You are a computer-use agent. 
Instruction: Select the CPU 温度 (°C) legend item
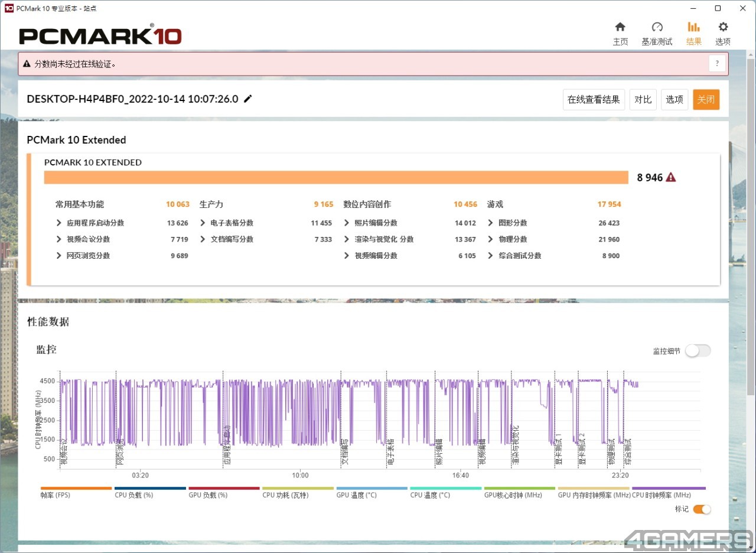tap(445, 492)
